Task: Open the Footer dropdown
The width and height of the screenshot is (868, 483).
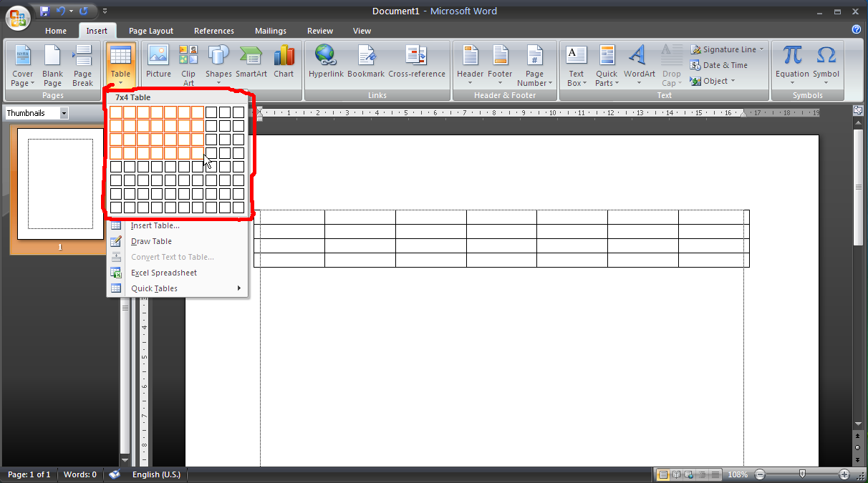Action: [x=500, y=66]
